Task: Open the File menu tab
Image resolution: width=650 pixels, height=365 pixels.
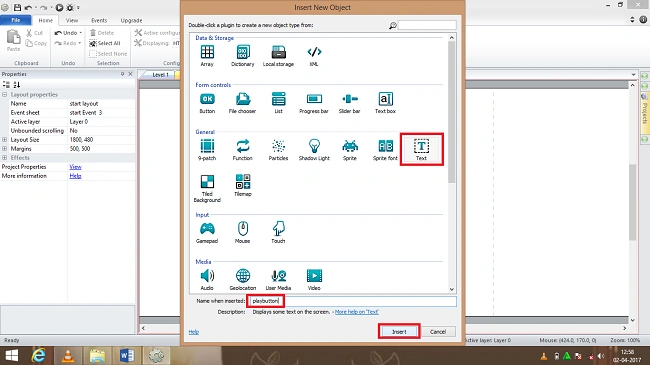Action: 16,20
